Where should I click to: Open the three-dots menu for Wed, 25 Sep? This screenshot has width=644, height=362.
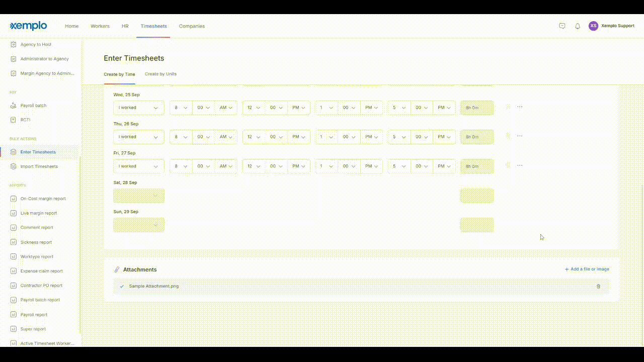[520, 107]
